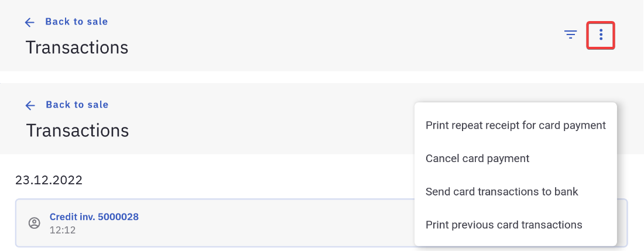Choose Cancel card payment from the menu
The height and width of the screenshot is (251, 644).
(477, 159)
